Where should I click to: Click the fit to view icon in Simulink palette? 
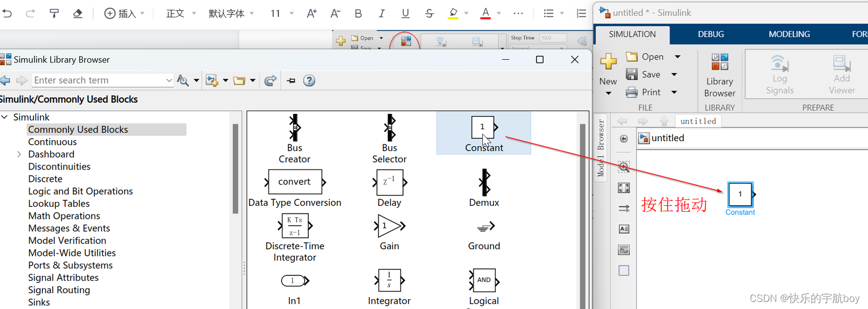tap(624, 188)
